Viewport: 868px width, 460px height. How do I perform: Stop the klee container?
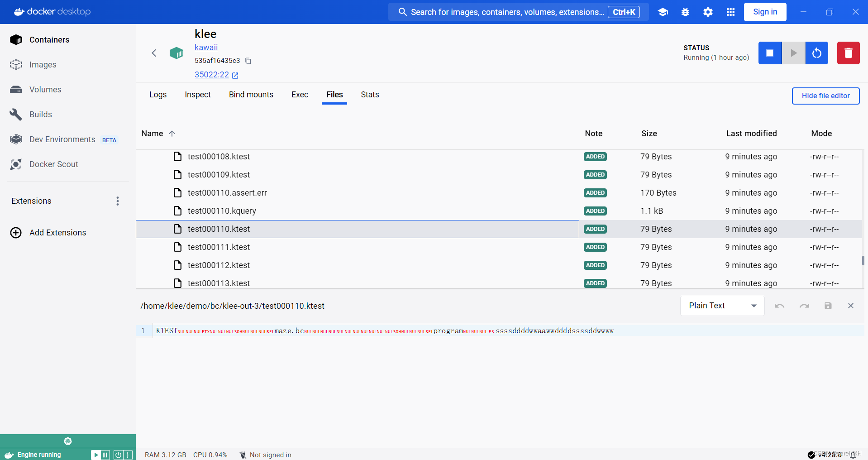[770, 53]
